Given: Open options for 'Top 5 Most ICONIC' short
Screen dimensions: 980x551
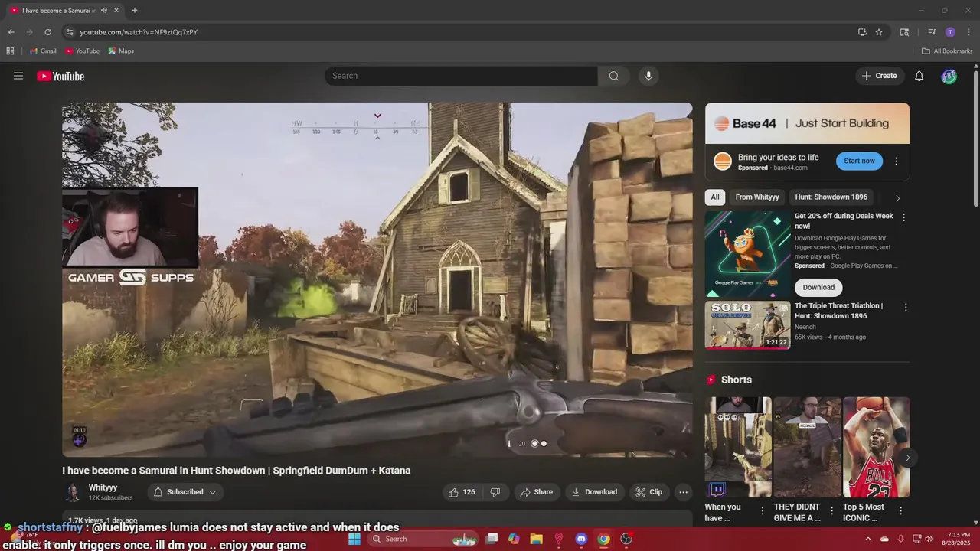Looking at the screenshot, I should 900,511.
